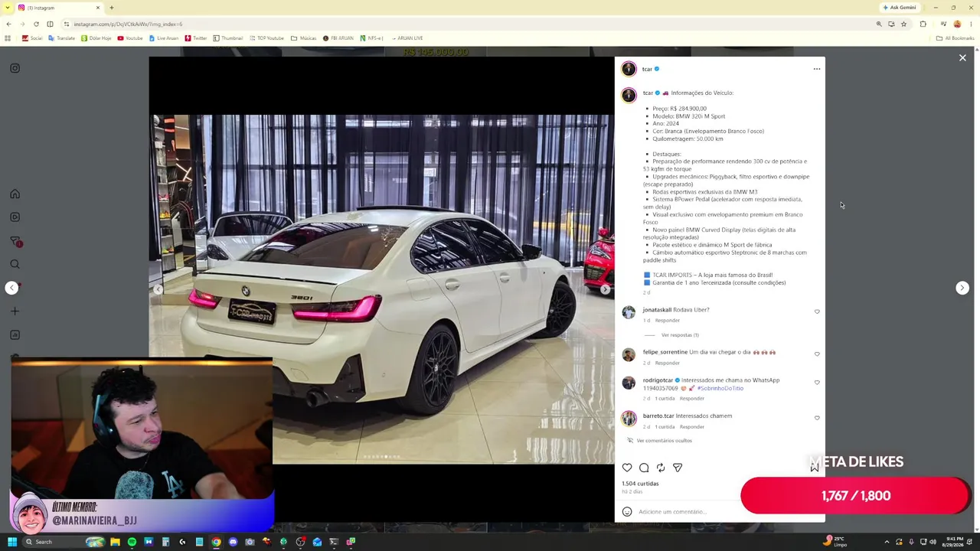
Task: Bookmark this page with star icon
Action: pyautogui.click(x=903, y=24)
